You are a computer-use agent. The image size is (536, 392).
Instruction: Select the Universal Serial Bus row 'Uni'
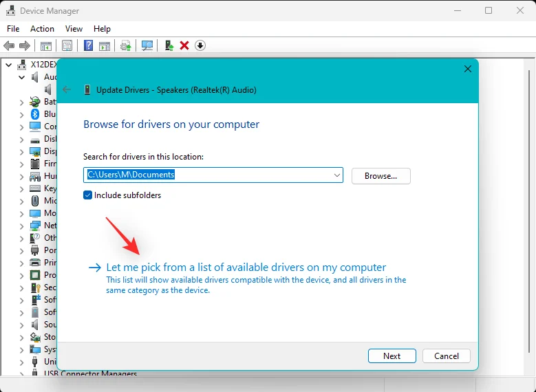coord(50,362)
